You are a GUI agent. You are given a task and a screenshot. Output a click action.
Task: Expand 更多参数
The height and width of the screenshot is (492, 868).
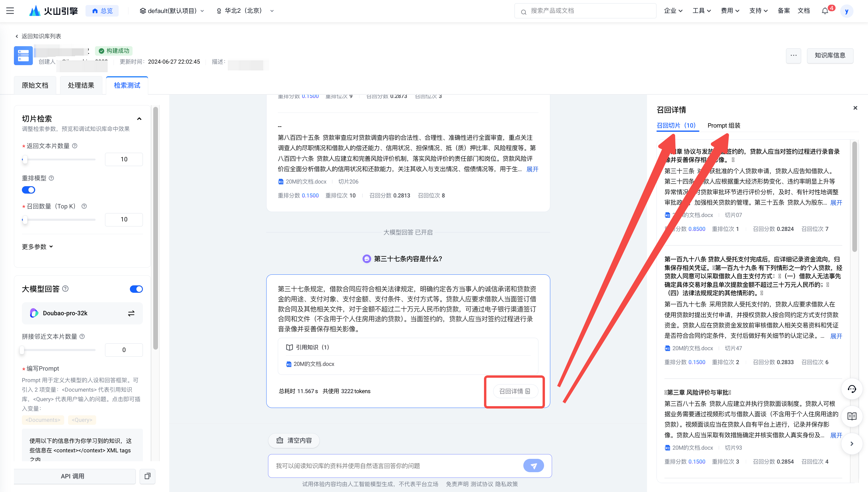(38, 247)
